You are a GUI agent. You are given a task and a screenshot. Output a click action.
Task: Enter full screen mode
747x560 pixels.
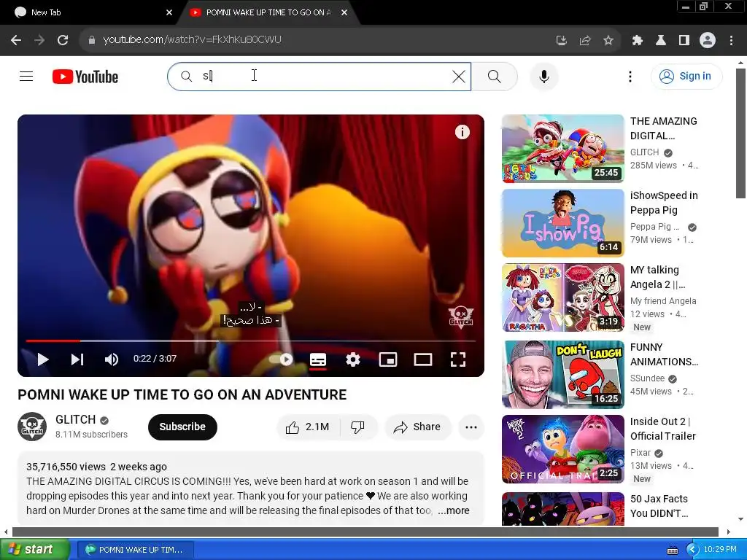click(x=458, y=359)
